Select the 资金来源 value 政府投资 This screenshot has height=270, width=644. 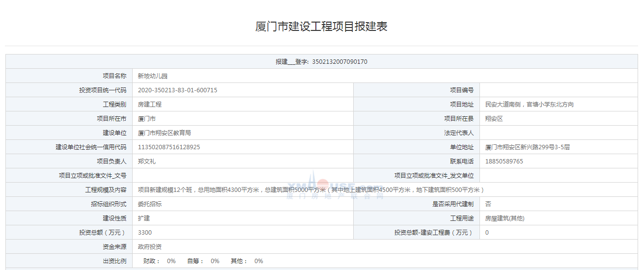click(x=150, y=247)
